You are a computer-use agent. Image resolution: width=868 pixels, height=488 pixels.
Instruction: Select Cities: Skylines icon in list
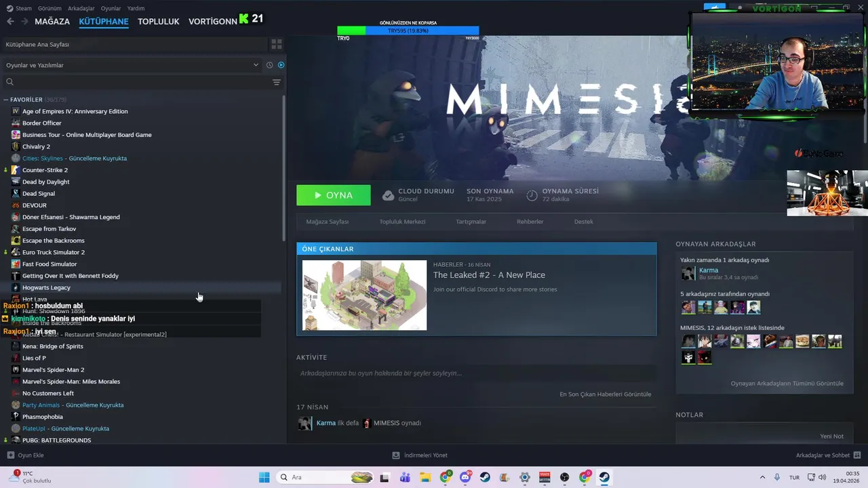pyautogui.click(x=16, y=158)
